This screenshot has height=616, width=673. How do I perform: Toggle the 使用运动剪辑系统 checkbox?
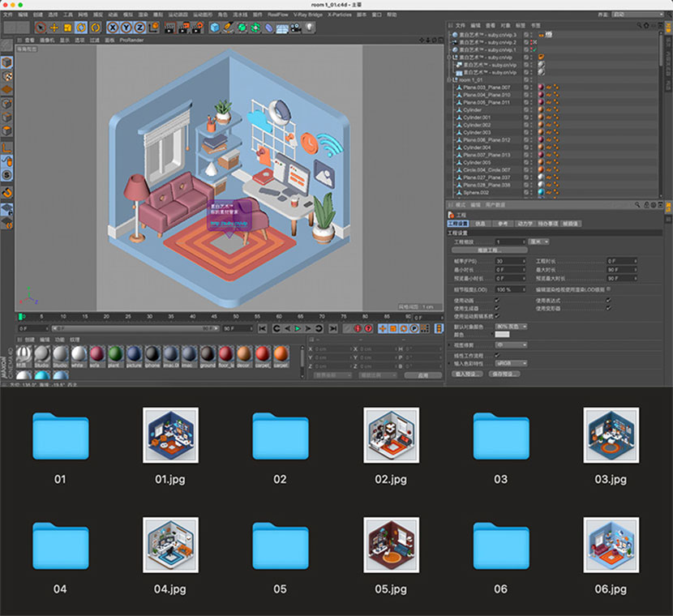pyautogui.click(x=497, y=316)
